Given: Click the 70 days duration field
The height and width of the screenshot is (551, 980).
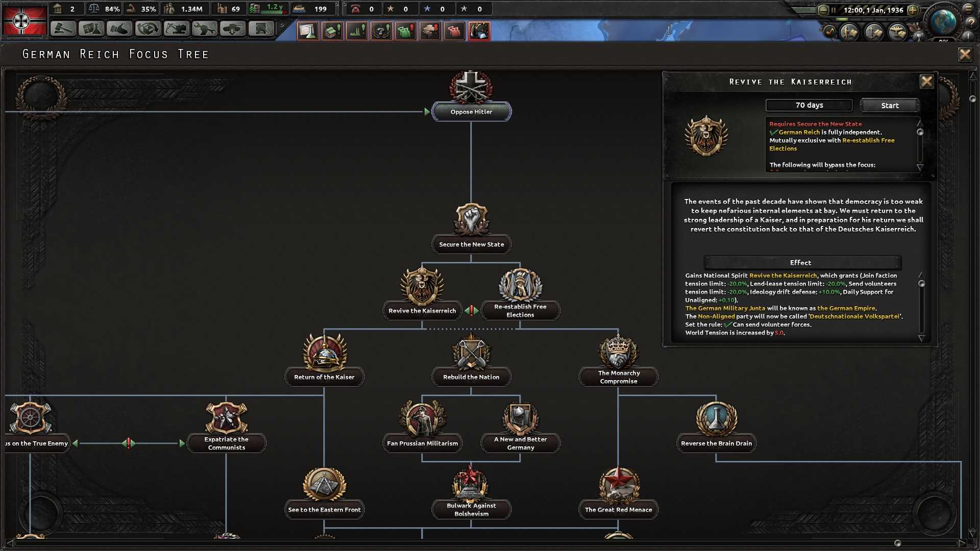Looking at the screenshot, I should click(809, 105).
